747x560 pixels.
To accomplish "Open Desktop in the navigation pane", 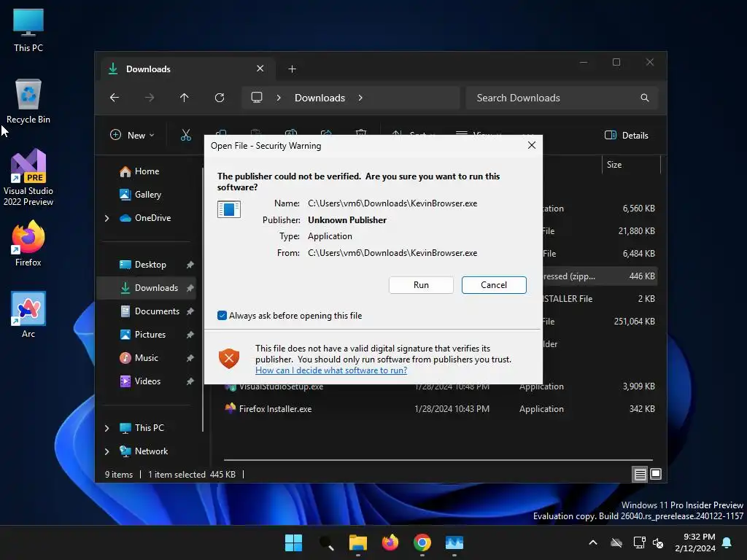I will 150,264.
